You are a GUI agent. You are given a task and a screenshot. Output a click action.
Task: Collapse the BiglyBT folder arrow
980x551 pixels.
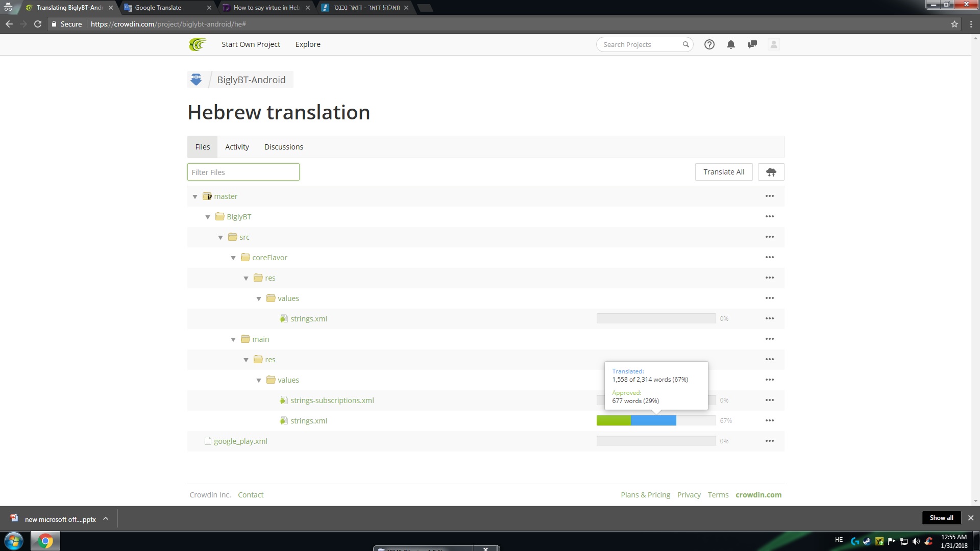tap(208, 217)
